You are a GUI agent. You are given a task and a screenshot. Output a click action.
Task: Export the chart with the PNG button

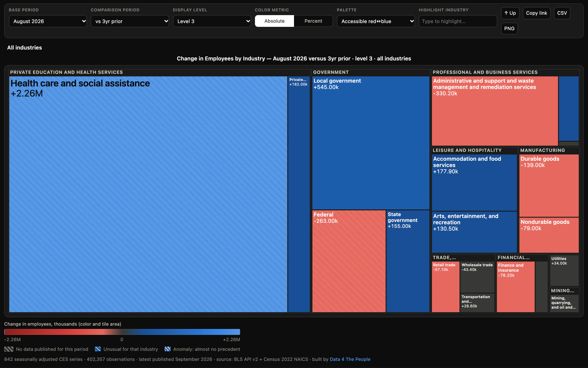509,29
